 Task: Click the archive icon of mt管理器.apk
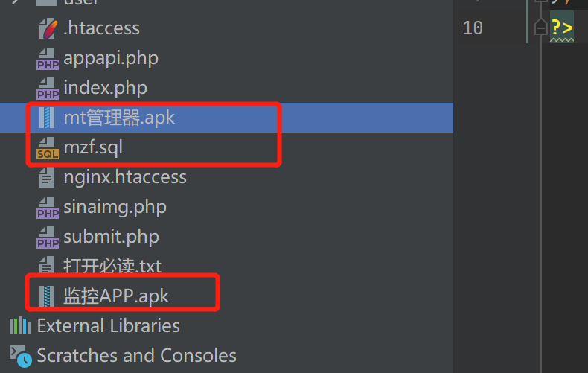coord(48,118)
